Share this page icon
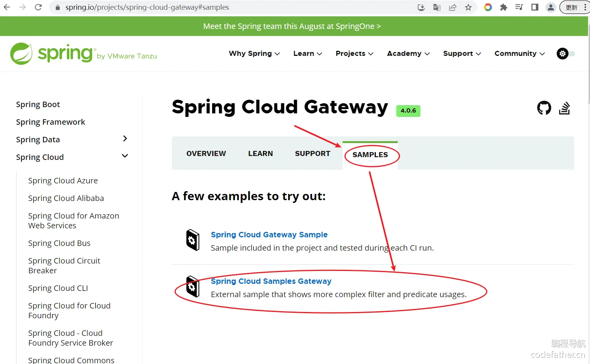This screenshot has width=590, height=364. coord(453,7)
